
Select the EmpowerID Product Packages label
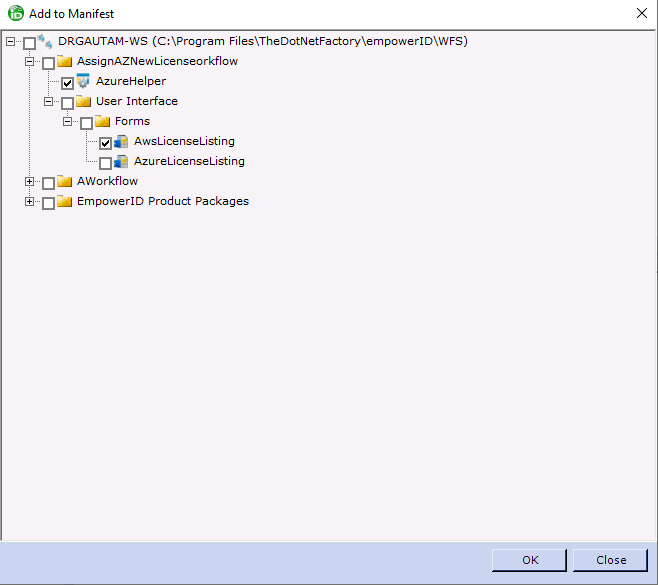point(163,201)
